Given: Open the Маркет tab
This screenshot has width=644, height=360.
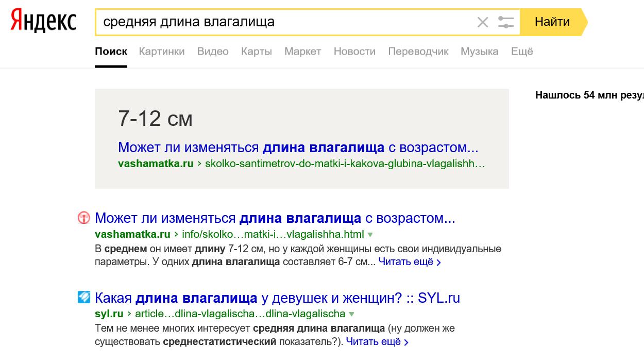Looking at the screenshot, I should 303,52.
